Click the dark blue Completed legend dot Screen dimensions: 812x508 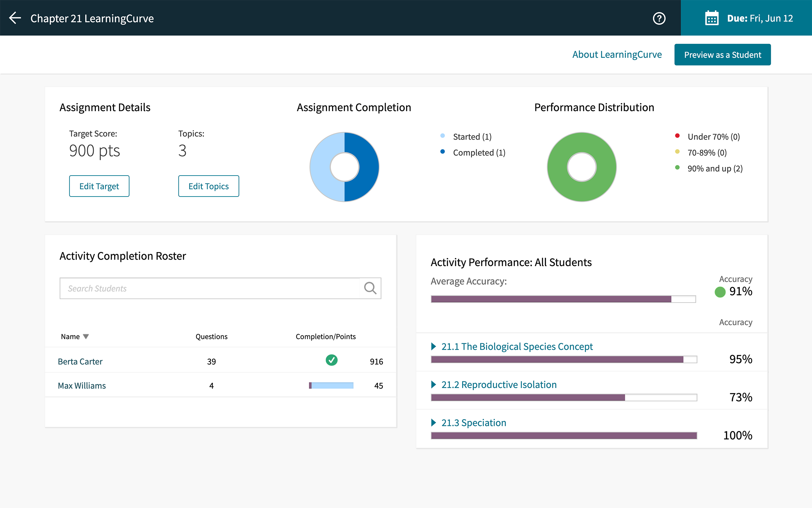(442, 151)
